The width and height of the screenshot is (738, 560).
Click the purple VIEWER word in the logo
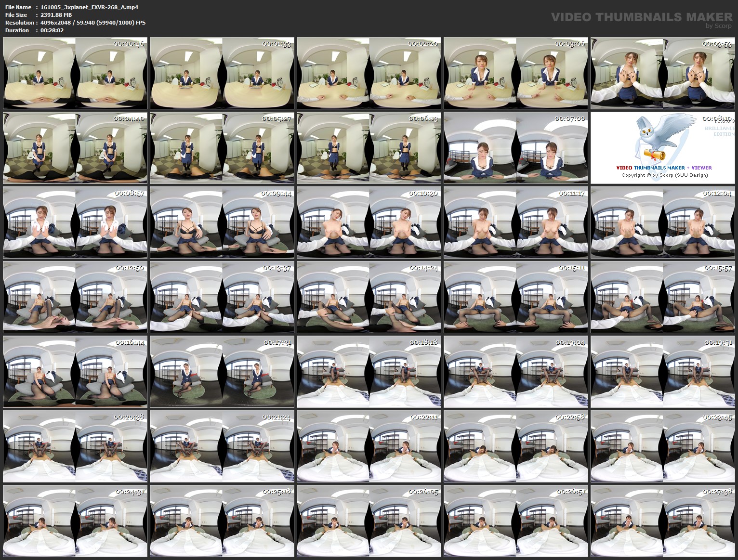click(702, 168)
